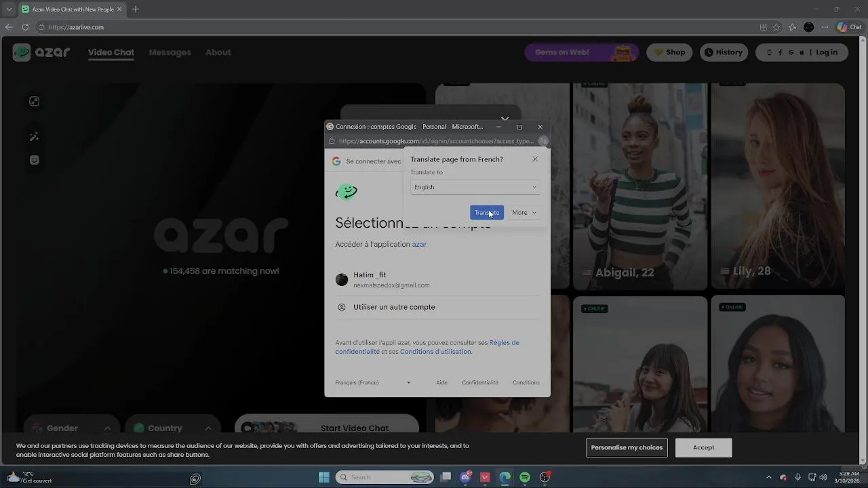Click the taskbar microphone icon
Viewport: 868px width, 488px height.
[x=798, y=477]
